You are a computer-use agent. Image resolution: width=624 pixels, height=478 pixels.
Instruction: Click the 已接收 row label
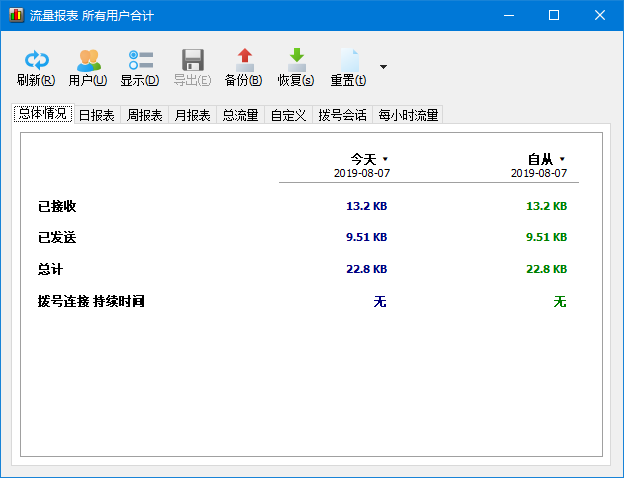(57, 206)
